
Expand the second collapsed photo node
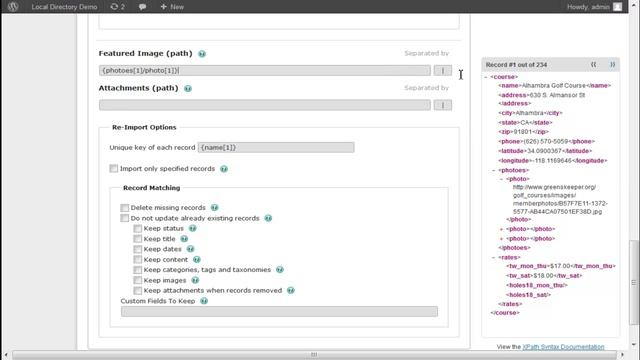(x=501, y=229)
